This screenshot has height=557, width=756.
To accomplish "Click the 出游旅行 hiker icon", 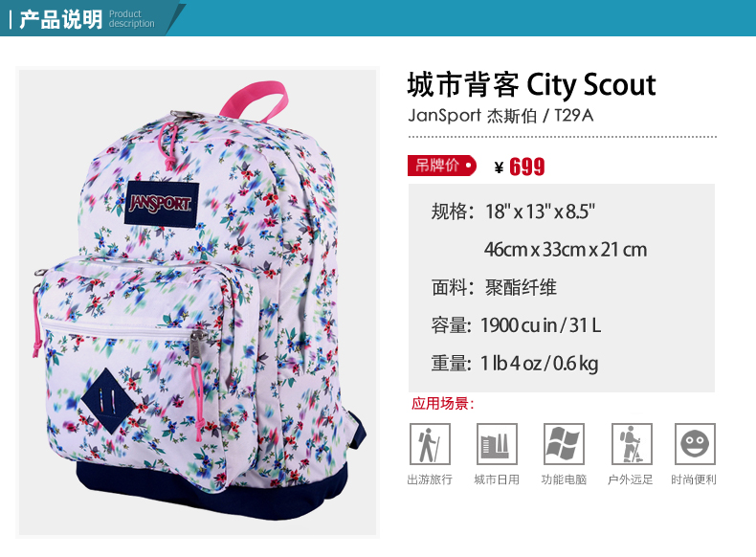I will (x=430, y=444).
